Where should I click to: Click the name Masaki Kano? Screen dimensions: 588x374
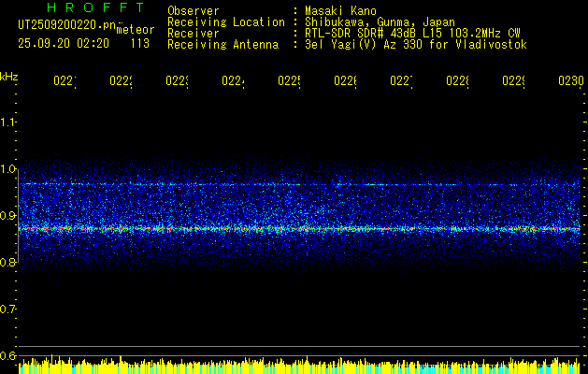click(x=340, y=11)
